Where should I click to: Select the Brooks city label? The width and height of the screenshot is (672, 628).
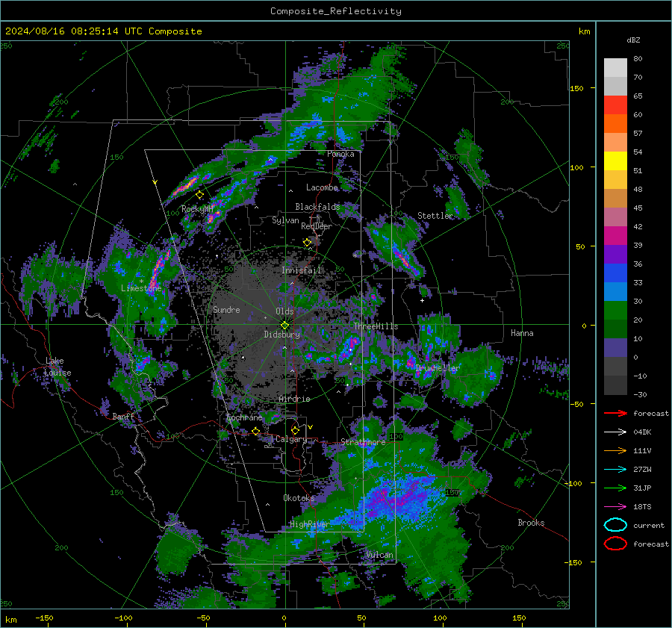point(531,523)
